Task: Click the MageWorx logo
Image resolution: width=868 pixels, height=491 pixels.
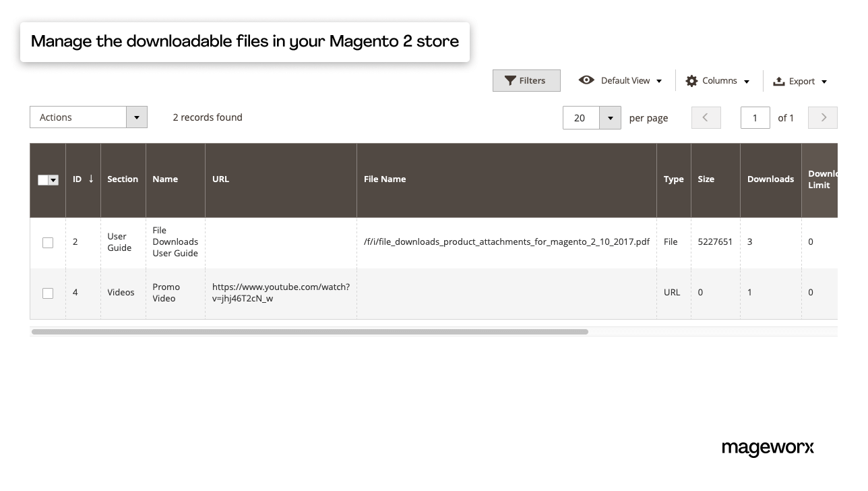Action: pyautogui.click(x=768, y=448)
